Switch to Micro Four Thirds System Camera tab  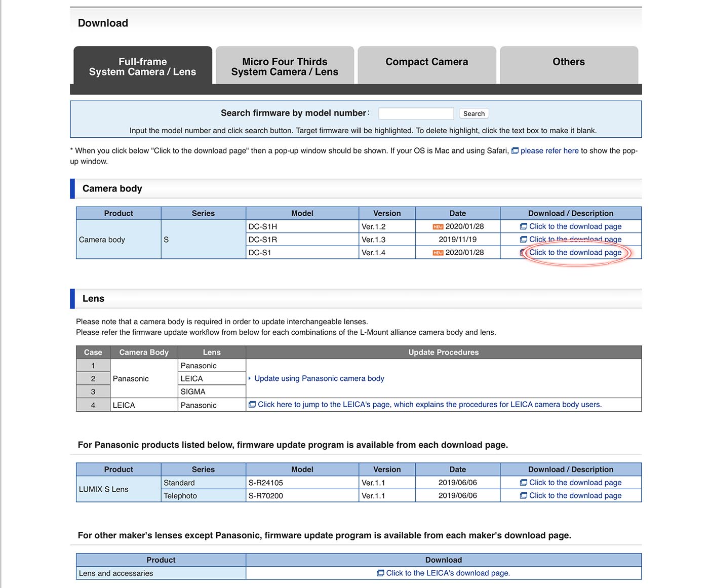point(285,66)
